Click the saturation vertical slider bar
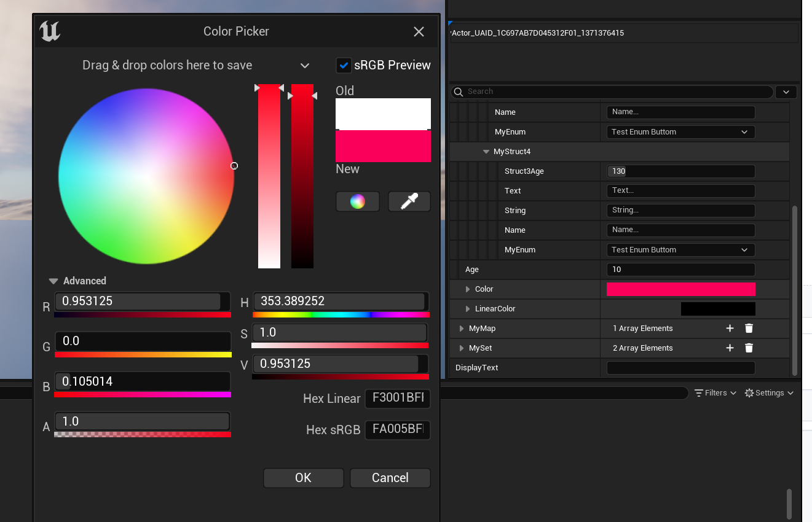 pos(269,176)
